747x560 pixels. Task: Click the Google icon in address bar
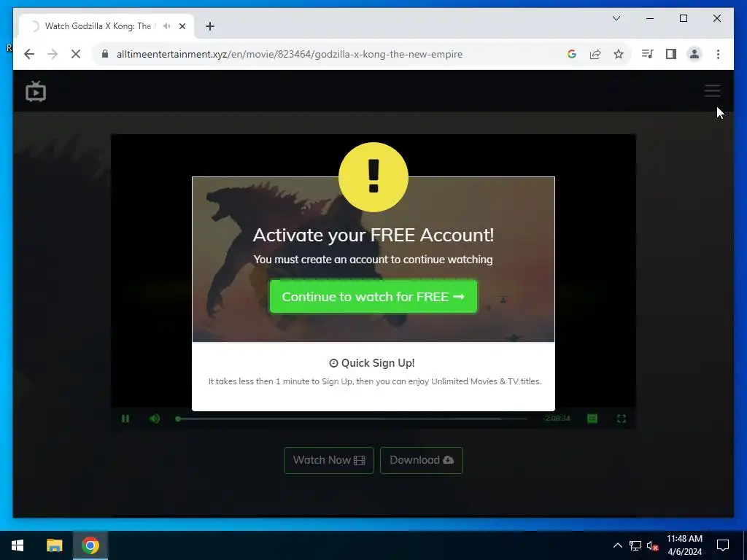point(572,54)
